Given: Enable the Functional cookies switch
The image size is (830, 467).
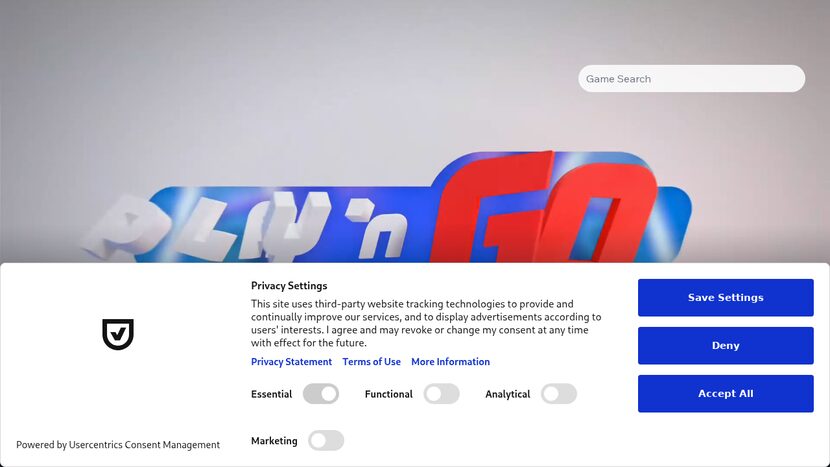Looking at the screenshot, I should pos(441,394).
